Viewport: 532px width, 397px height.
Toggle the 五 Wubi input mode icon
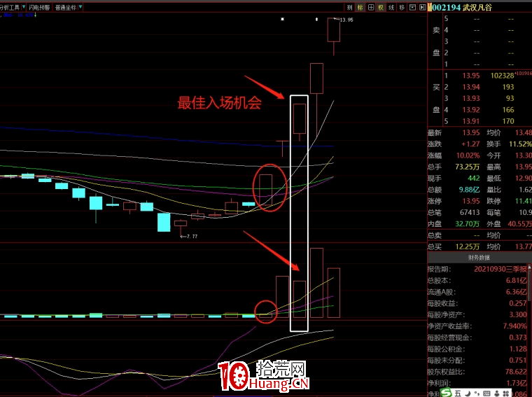(x=458, y=393)
